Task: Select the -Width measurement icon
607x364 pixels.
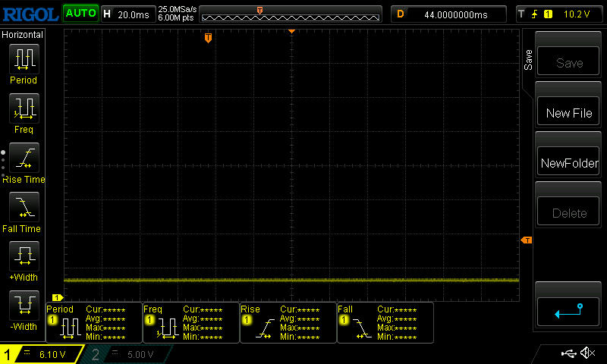Action: click(x=23, y=309)
